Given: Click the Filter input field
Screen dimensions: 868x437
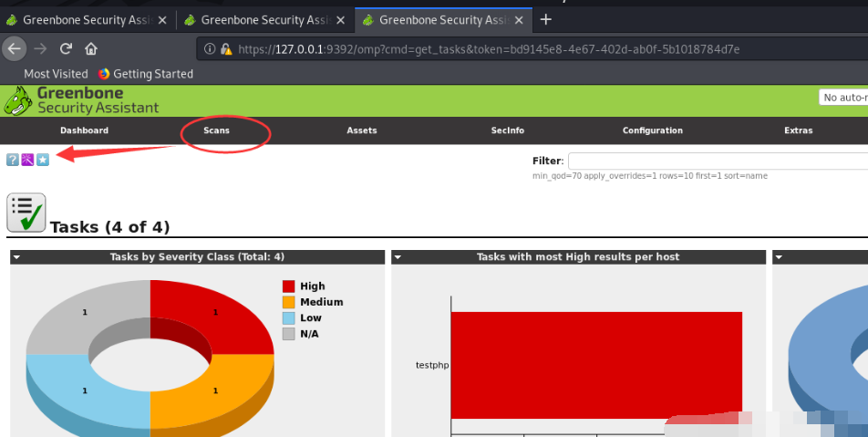Looking at the screenshot, I should tap(718, 161).
